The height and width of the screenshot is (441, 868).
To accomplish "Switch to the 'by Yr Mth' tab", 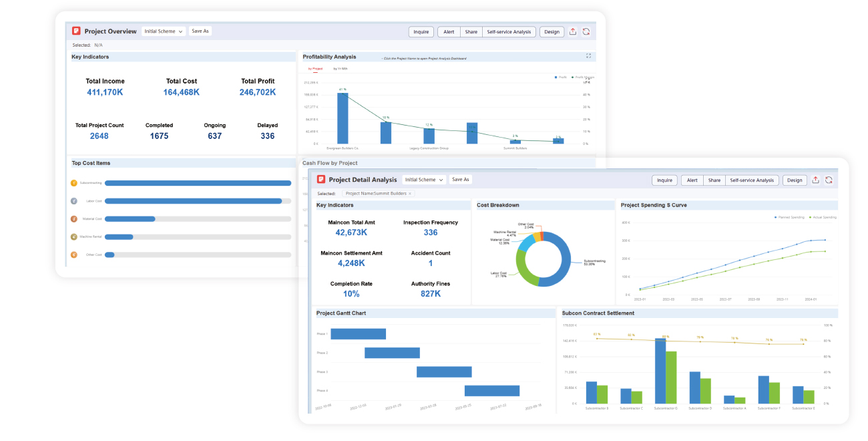I will [341, 69].
